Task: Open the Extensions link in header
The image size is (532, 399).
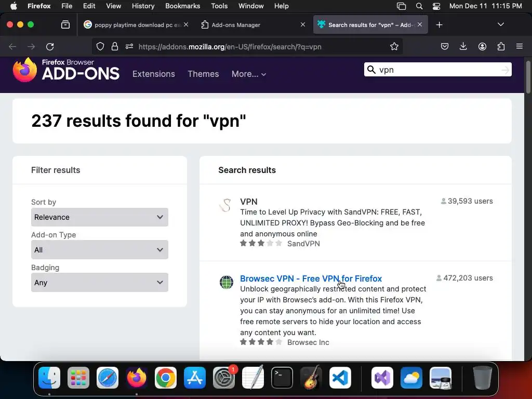Action: tap(154, 74)
